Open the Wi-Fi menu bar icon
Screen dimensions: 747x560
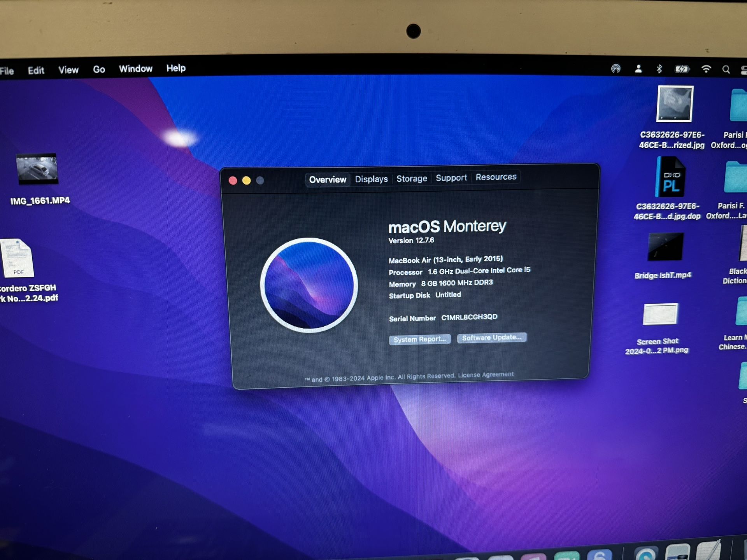(706, 69)
